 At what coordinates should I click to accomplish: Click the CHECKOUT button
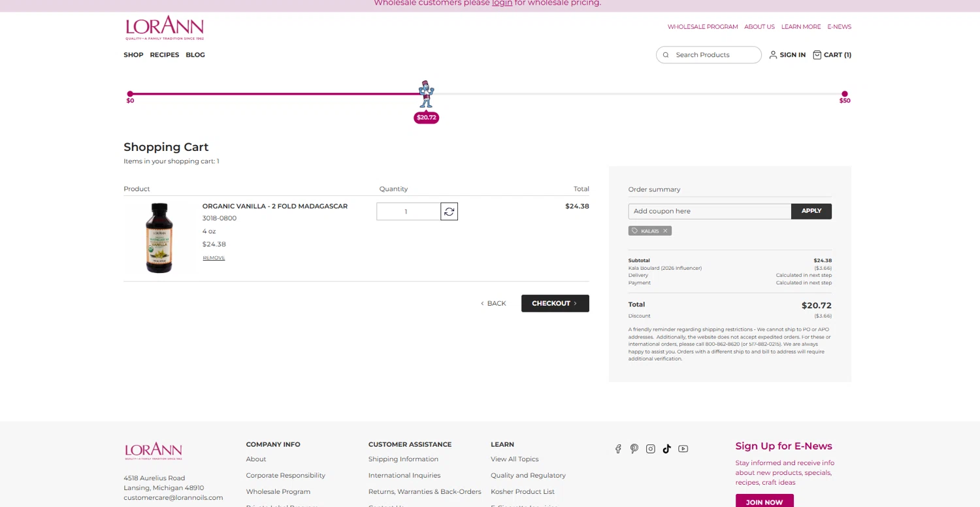tap(555, 303)
